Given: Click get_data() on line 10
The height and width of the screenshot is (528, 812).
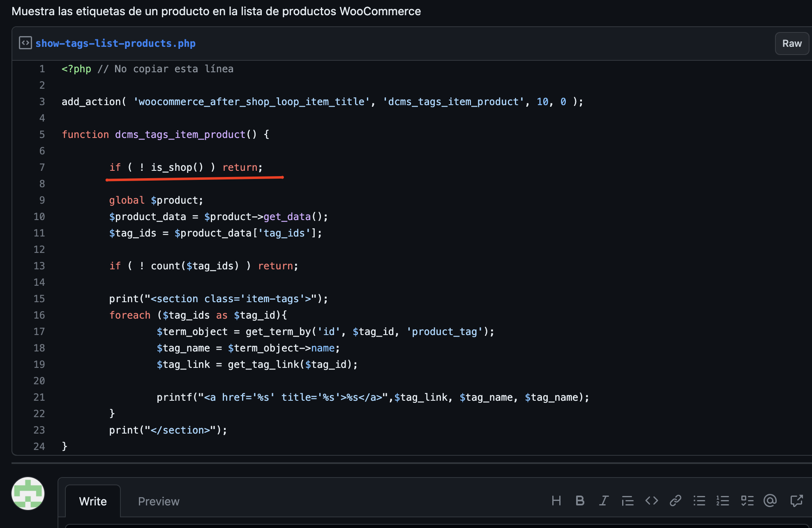Looking at the screenshot, I should point(293,217).
